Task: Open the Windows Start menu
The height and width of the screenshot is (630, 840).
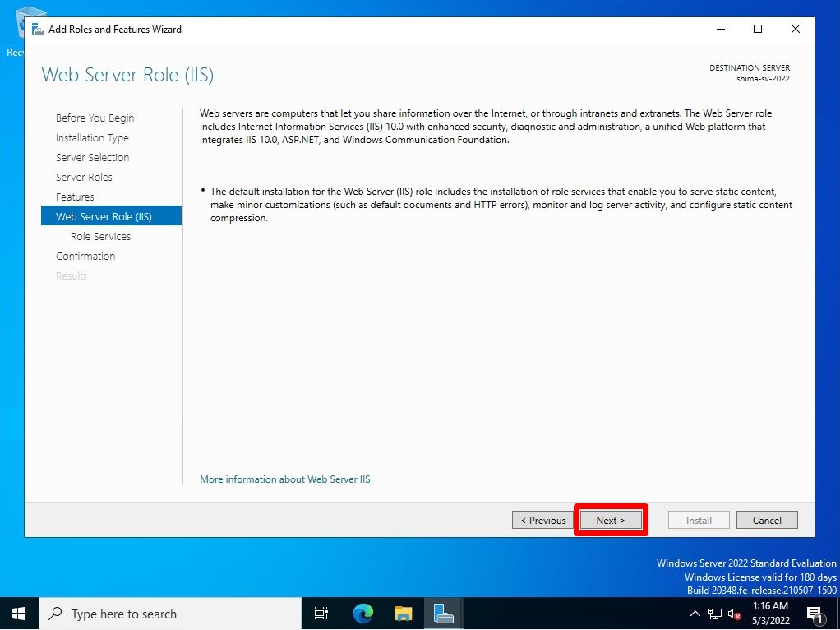Action: pos(19,614)
